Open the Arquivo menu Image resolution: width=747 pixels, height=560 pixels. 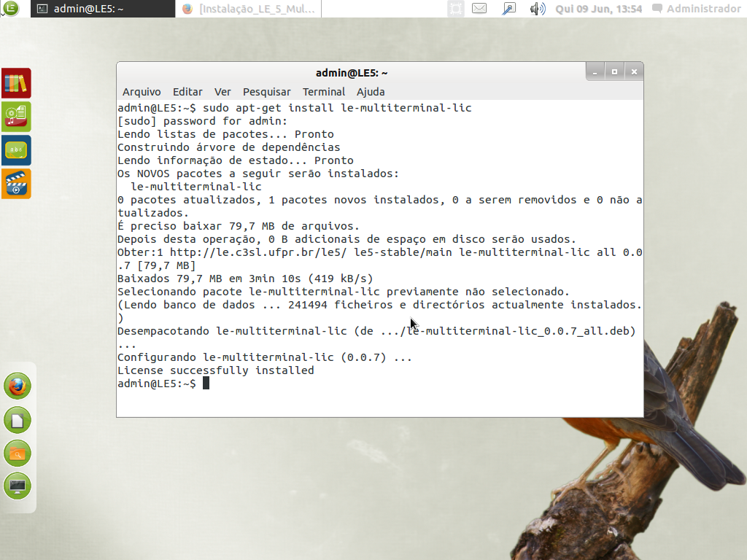click(142, 92)
